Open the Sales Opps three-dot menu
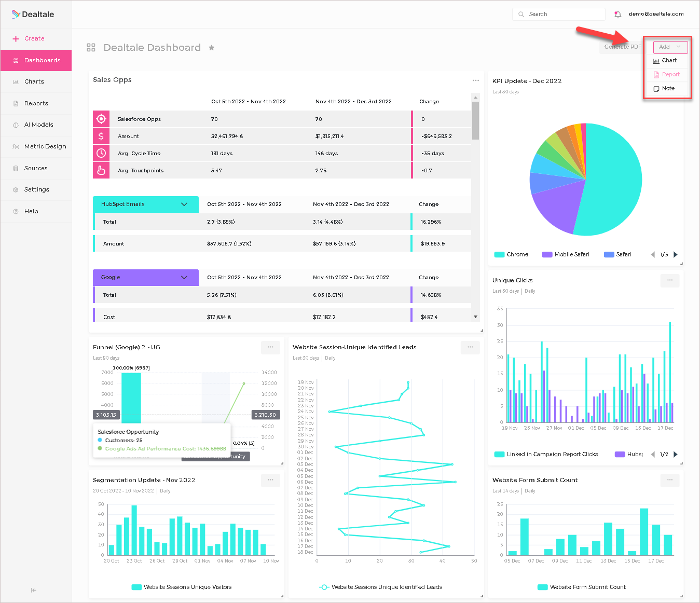 click(x=476, y=80)
